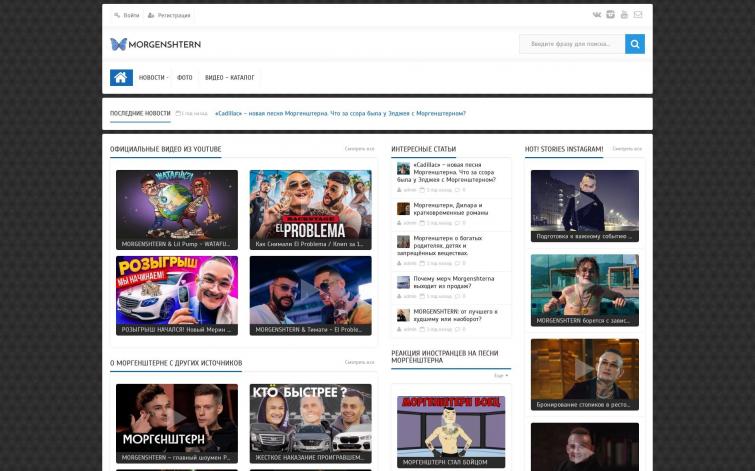The image size is (755, 471).
Task: Click avatar icon of от лучшего к худшему article
Action: [403, 315]
